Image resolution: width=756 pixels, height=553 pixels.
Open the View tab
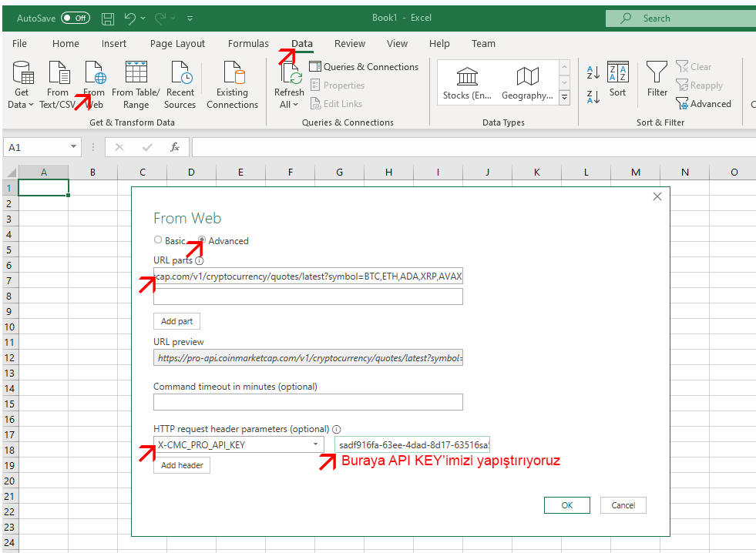tap(397, 43)
